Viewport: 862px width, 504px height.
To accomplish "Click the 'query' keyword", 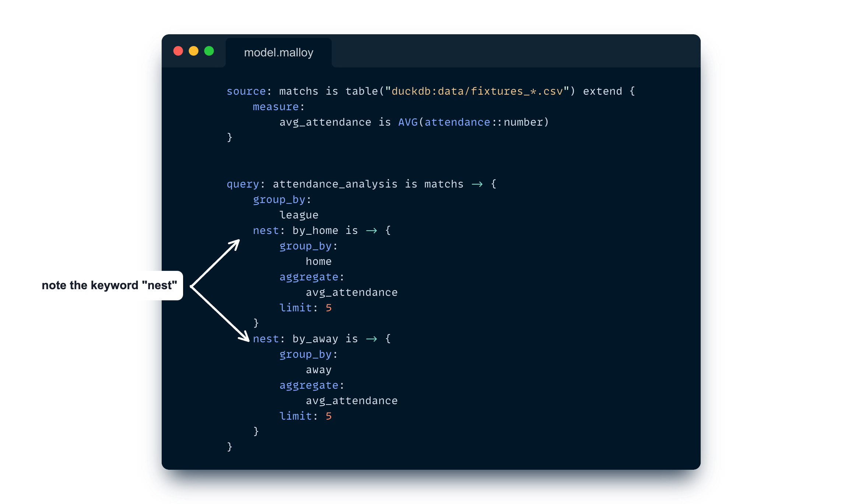I will [243, 184].
